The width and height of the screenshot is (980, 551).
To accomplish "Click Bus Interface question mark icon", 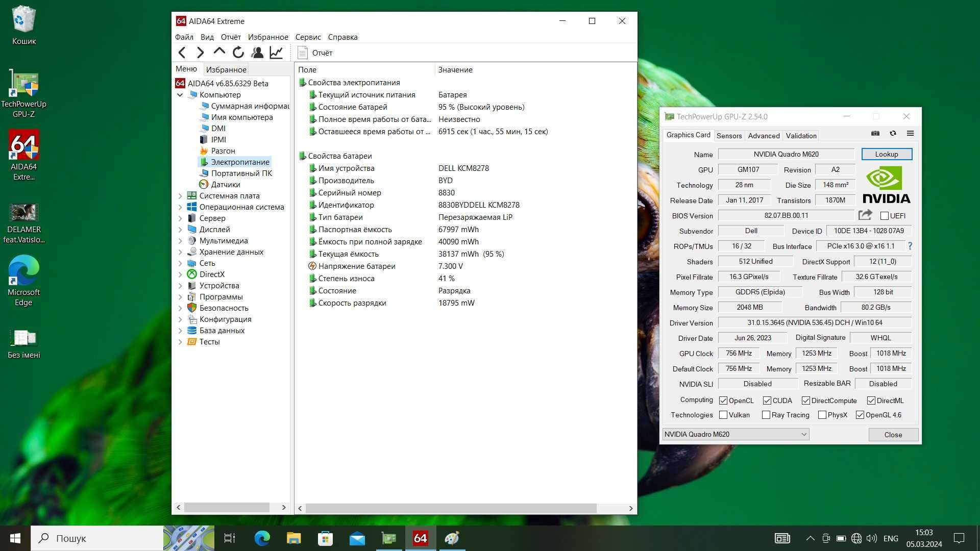I will pos(910,246).
